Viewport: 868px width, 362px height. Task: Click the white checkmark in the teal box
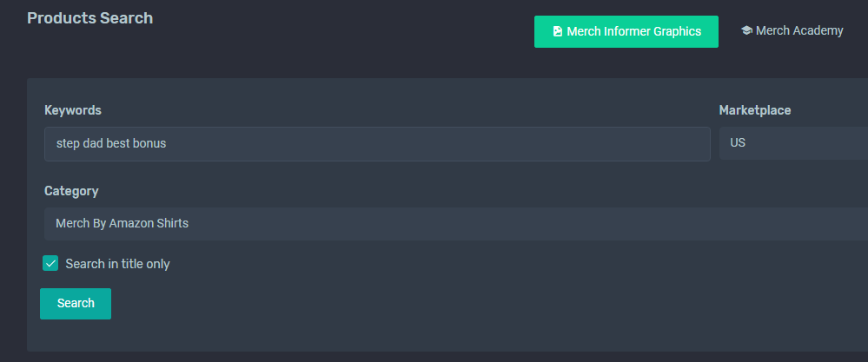[x=50, y=264]
